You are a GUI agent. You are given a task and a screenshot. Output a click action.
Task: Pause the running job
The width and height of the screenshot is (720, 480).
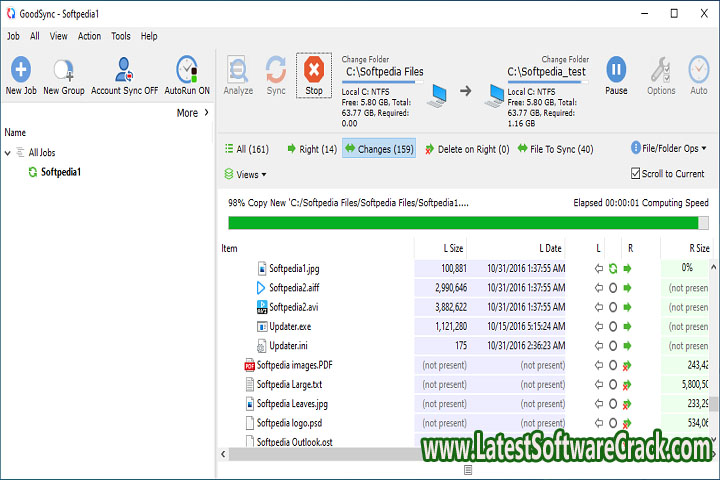[617, 70]
